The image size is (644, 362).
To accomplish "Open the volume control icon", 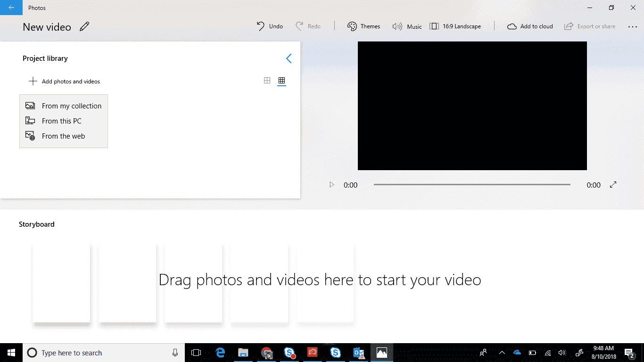I will click(562, 353).
